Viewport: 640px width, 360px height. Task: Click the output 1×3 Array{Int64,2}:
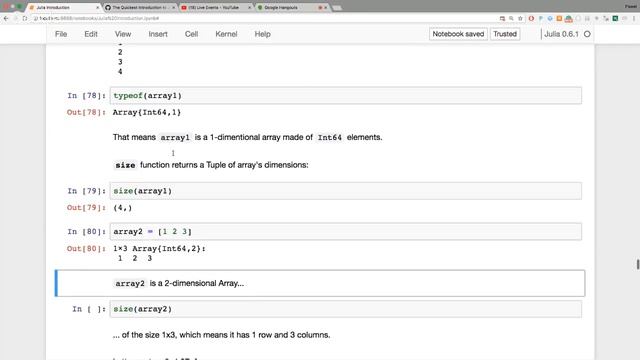coord(159,249)
